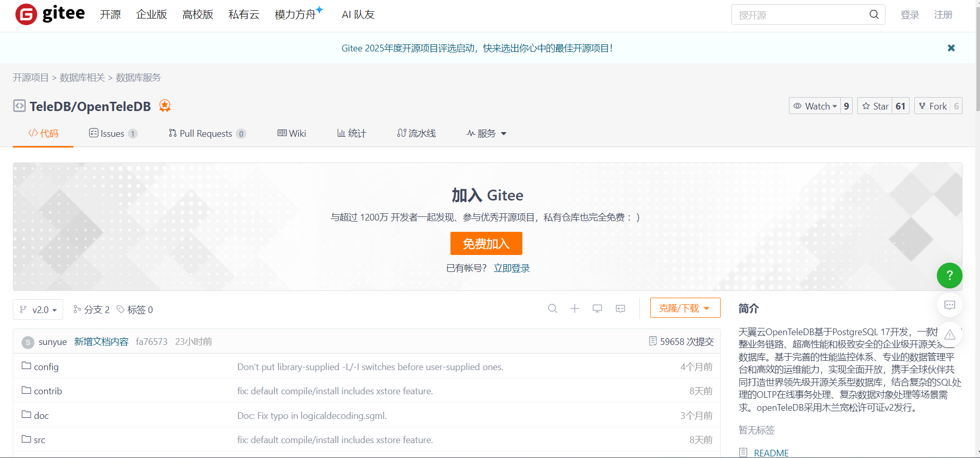Click the doc folder icon
The image size is (980, 458).
coord(27,414)
